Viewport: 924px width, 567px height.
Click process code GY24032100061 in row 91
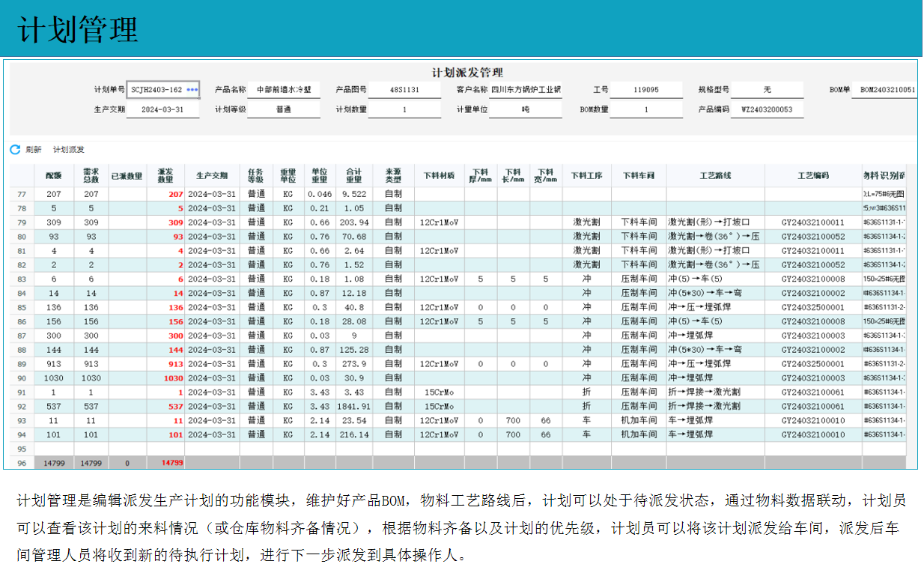pyautogui.click(x=813, y=392)
